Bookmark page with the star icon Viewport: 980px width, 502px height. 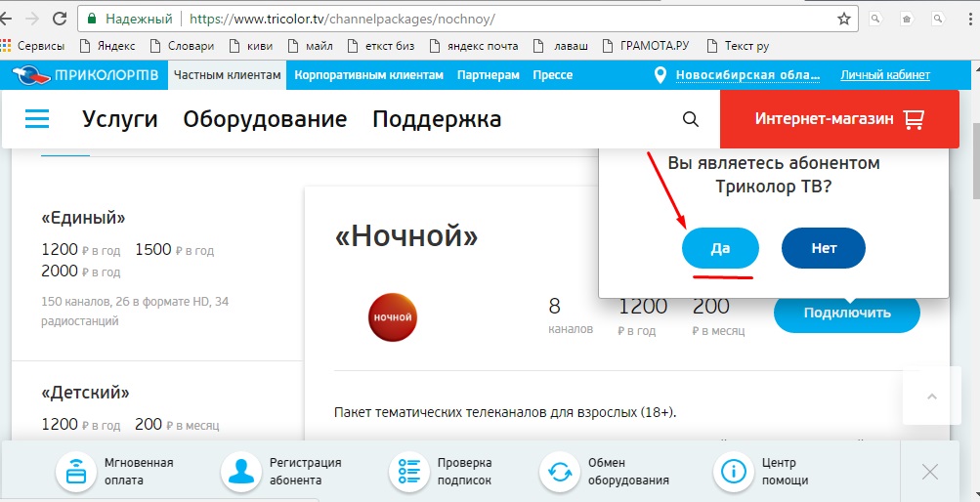(843, 19)
